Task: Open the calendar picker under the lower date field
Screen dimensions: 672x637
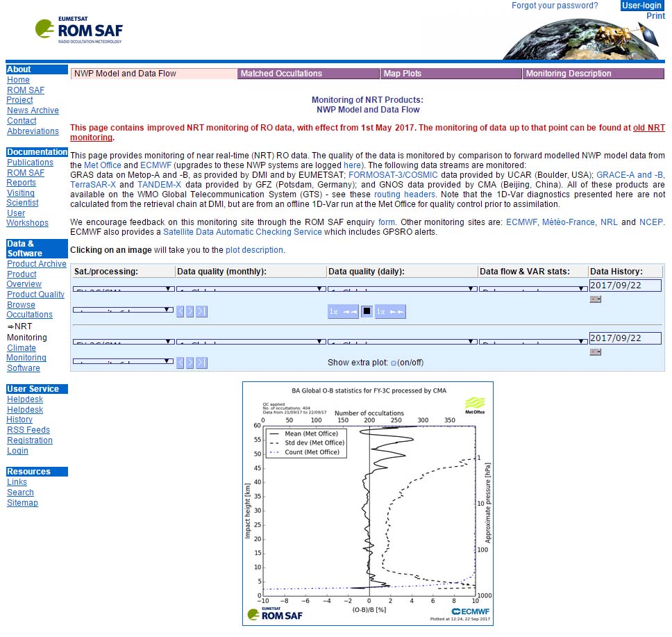Action: [595, 351]
